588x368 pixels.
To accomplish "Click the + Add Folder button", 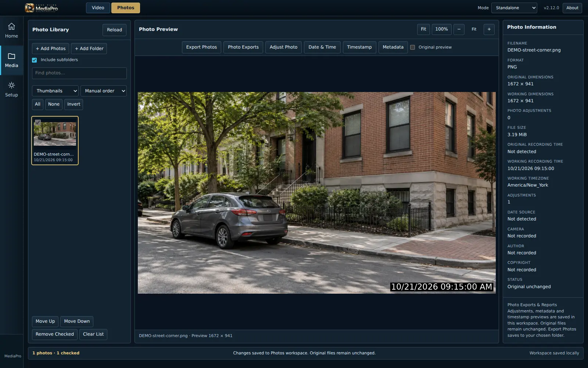I will click(x=89, y=49).
